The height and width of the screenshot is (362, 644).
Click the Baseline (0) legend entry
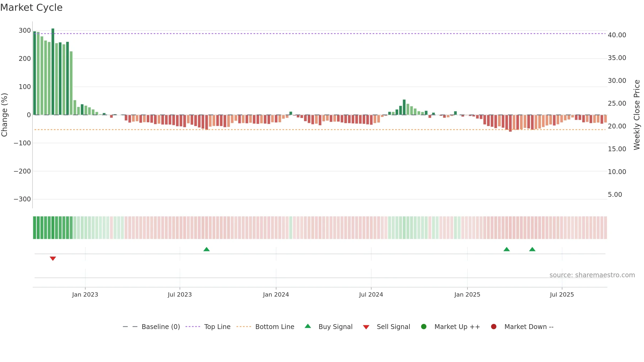[151, 327]
